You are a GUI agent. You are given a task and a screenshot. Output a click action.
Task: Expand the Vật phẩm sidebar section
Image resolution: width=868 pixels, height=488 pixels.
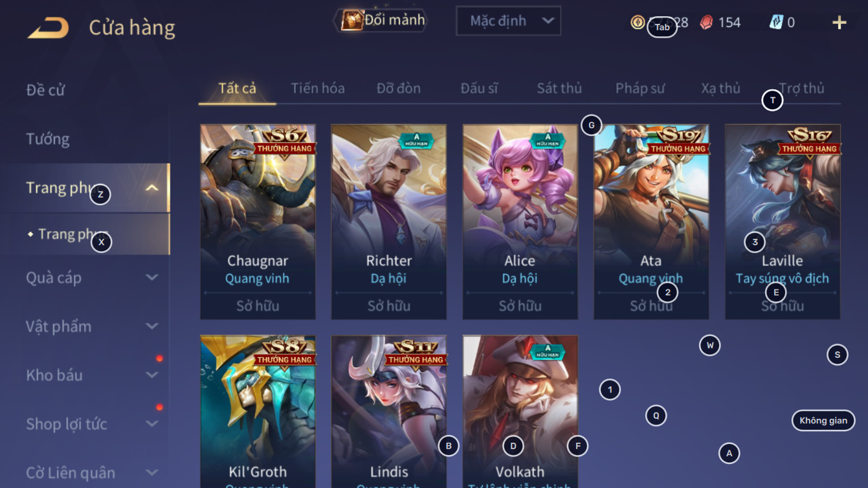[152, 326]
